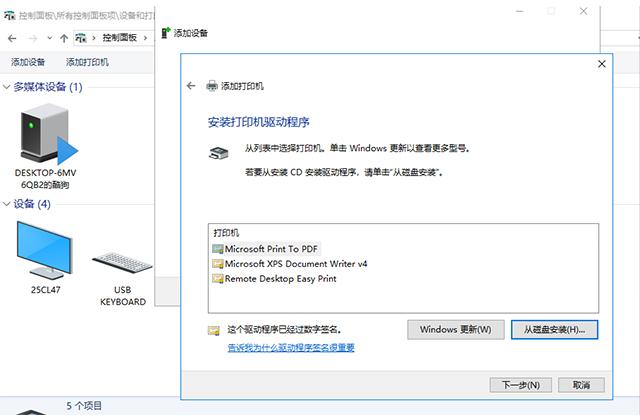Collapse the 设备 (4) group

click(7, 204)
